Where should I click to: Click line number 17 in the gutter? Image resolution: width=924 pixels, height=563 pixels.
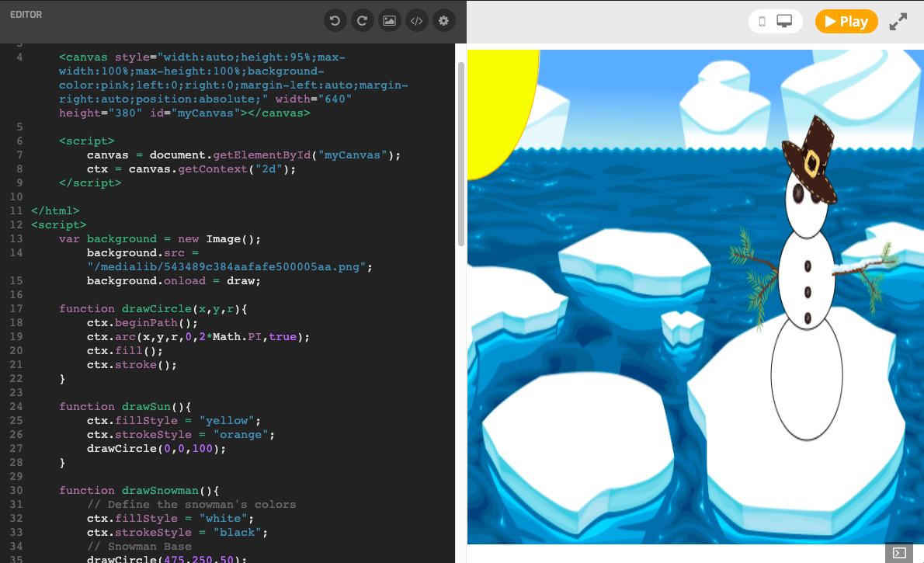pyautogui.click(x=16, y=309)
